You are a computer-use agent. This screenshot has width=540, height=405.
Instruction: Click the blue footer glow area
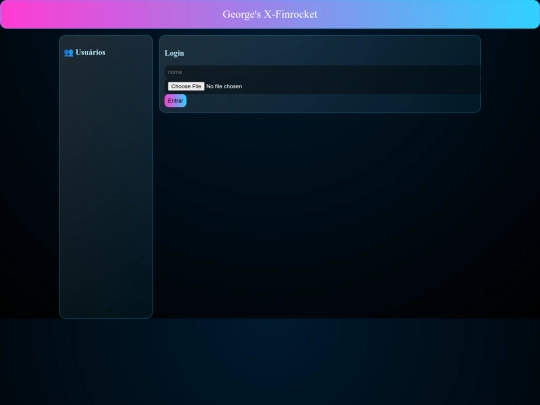point(270,362)
